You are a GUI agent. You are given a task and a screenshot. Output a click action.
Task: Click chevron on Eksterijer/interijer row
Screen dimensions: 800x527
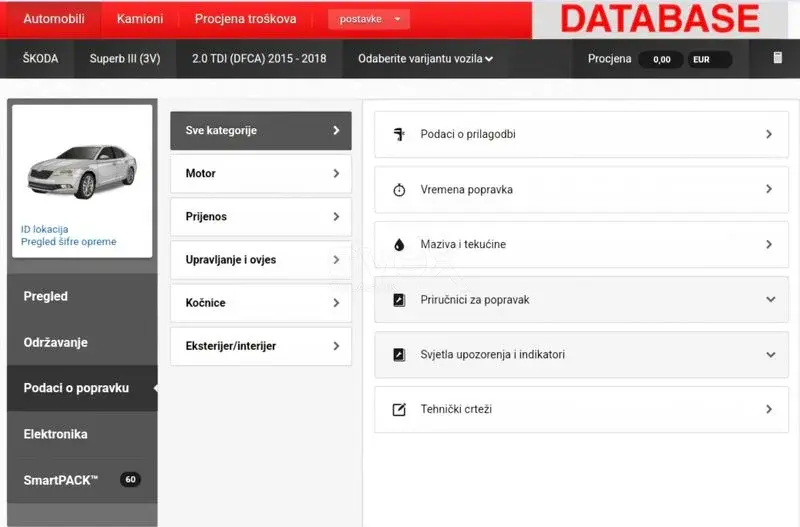point(336,346)
